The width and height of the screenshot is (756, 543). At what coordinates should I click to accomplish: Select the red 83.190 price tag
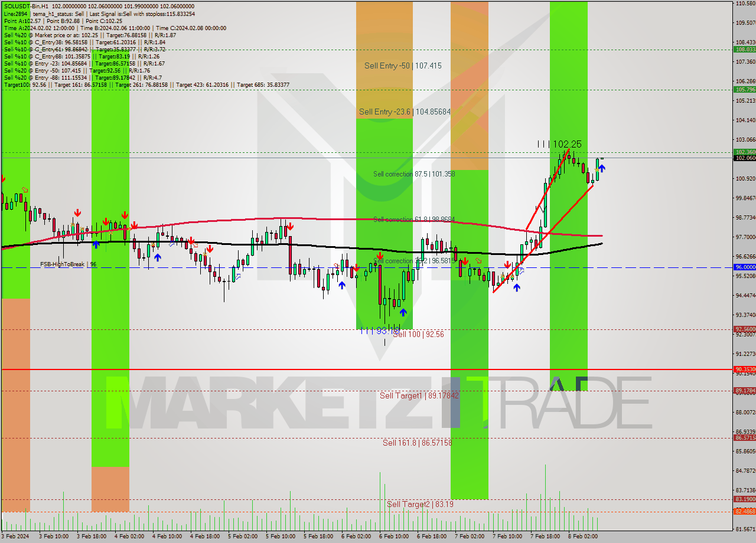745,499
